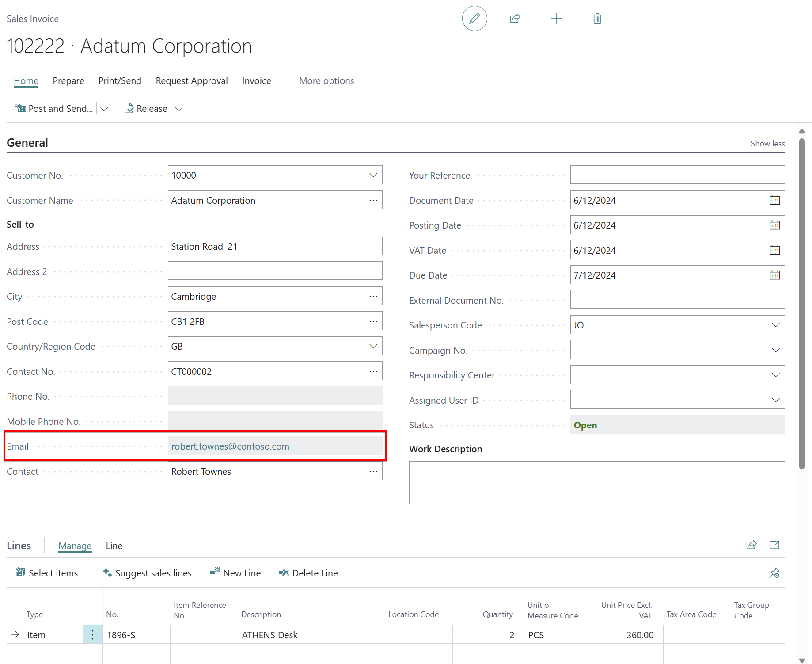The width and height of the screenshot is (812, 664).
Task: Click Suggest sales lines
Action: click(147, 573)
